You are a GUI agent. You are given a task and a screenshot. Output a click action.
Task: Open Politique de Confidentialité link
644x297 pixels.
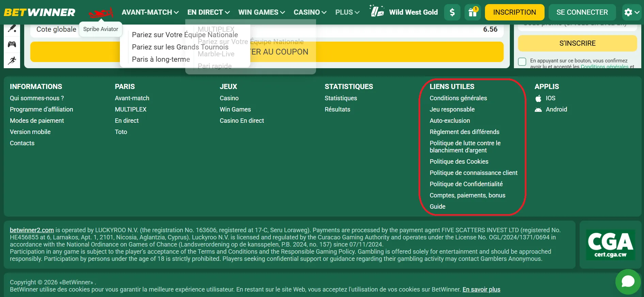tap(466, 184)
